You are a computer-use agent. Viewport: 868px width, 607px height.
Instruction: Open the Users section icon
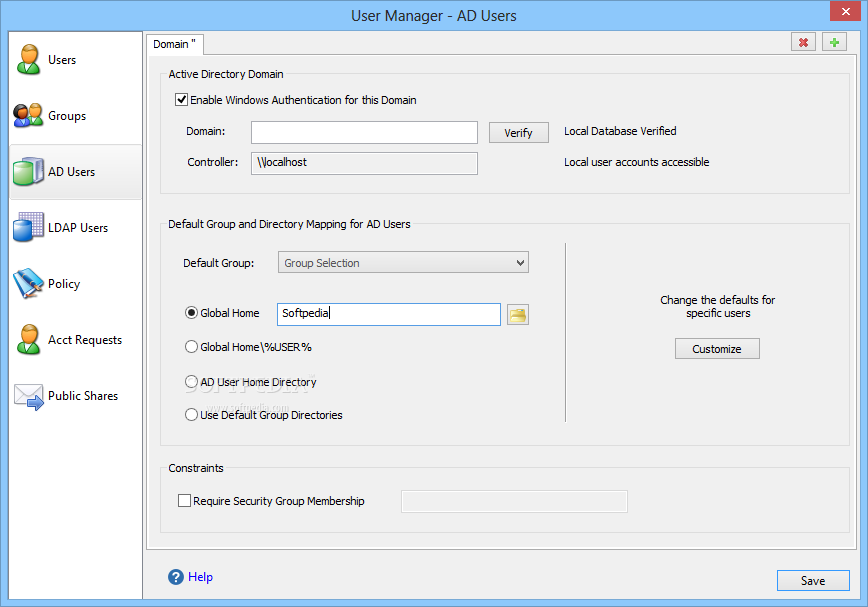[28, 59]
